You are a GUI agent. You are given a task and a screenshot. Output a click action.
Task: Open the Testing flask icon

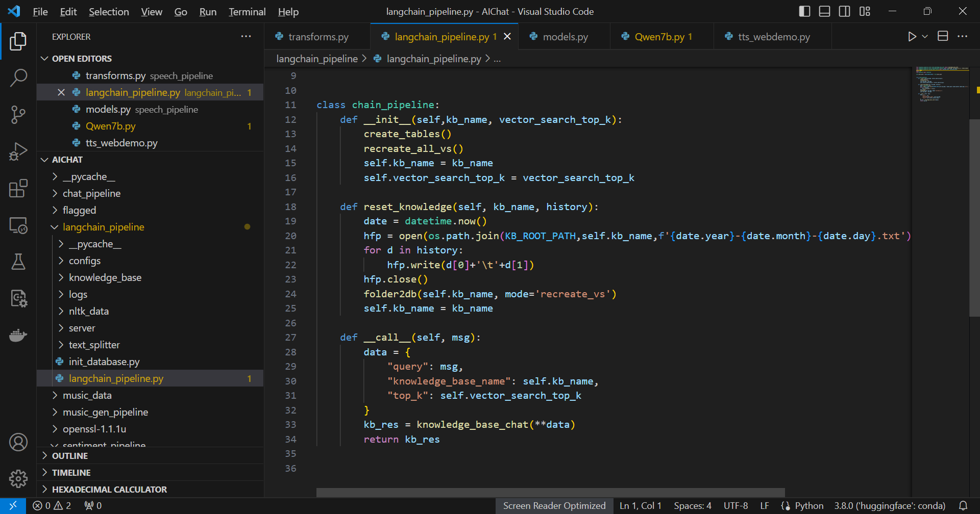[x=18, y=262]
